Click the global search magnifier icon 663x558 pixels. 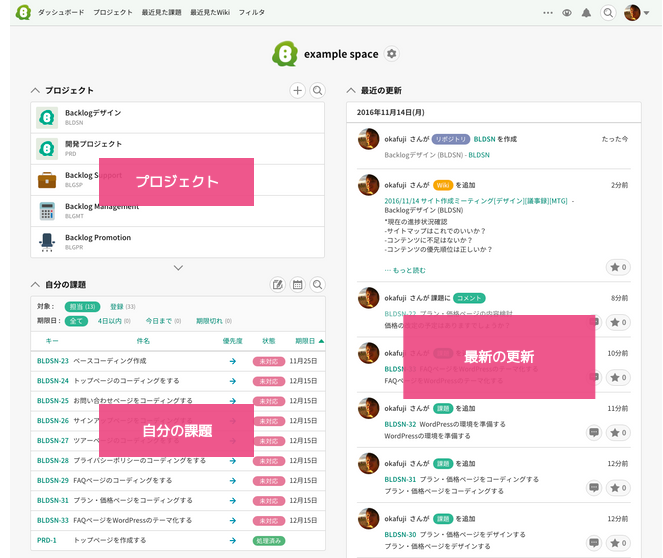click(608, 13)
